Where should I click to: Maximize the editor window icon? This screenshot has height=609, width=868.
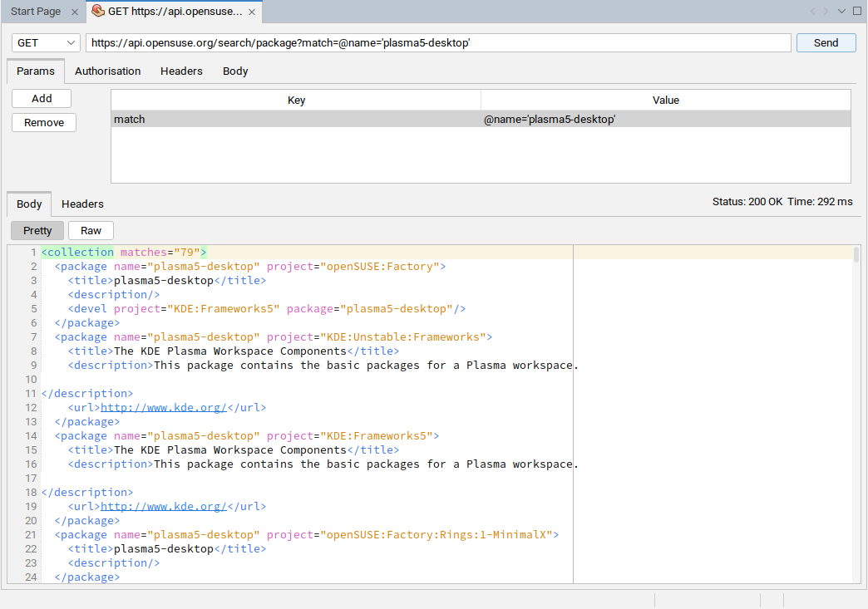[x=857, y=11]
